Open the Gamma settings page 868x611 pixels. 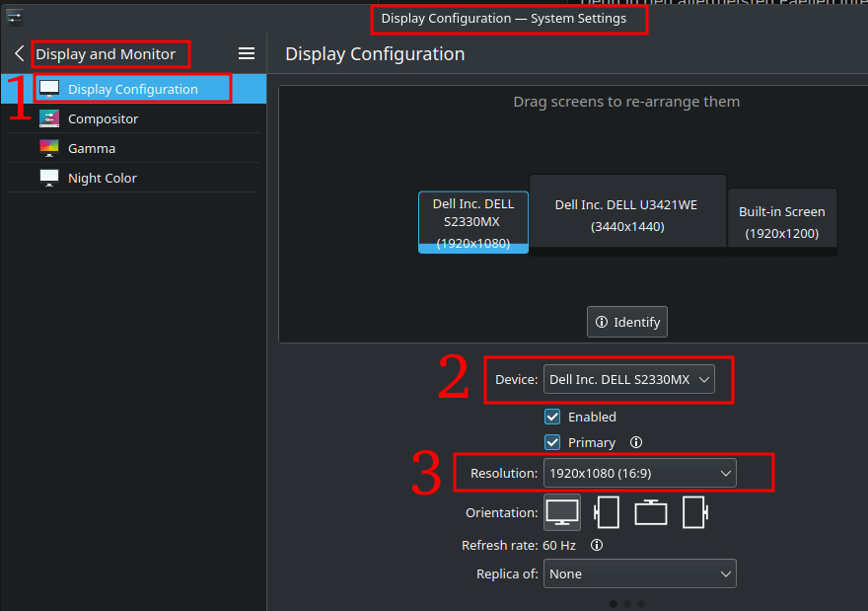pos(133,148)
